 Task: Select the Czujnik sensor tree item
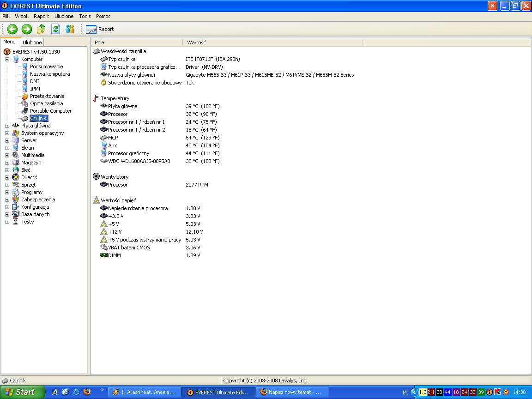coord(38,118)
